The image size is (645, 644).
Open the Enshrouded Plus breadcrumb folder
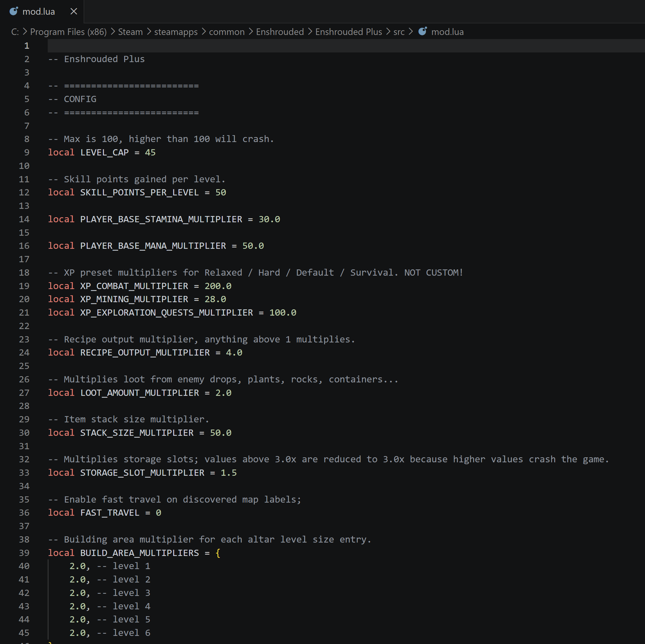[x=349, y=32]
